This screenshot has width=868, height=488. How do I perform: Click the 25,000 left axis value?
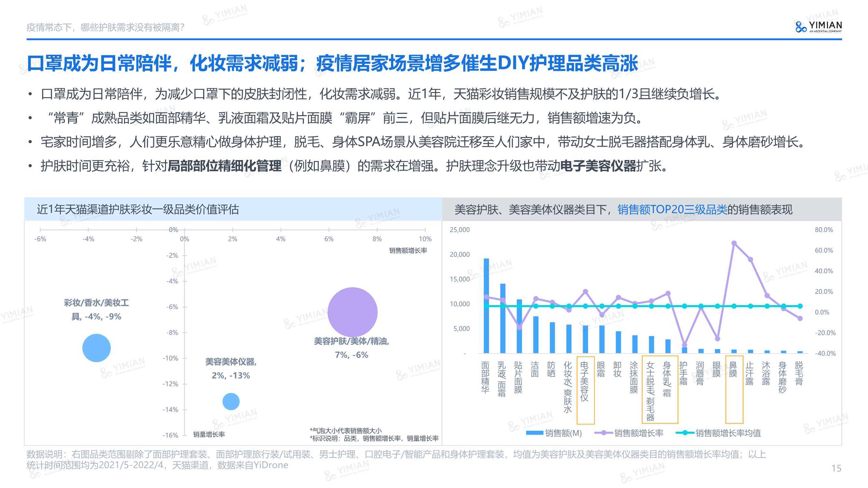(460, 230)
